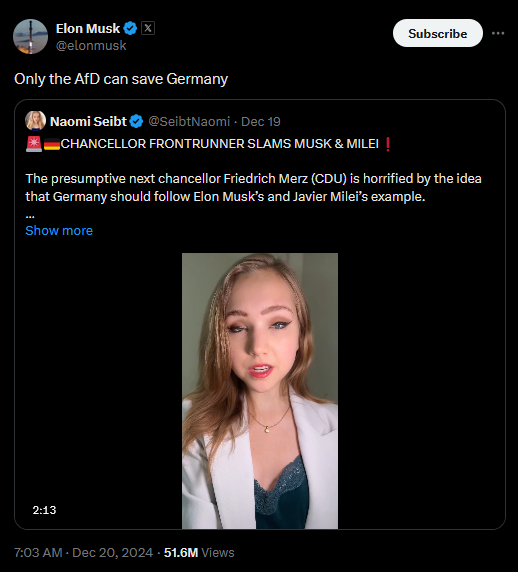Open Elon Musk's profile avatar
518x572 pixels.
point(30,36)
